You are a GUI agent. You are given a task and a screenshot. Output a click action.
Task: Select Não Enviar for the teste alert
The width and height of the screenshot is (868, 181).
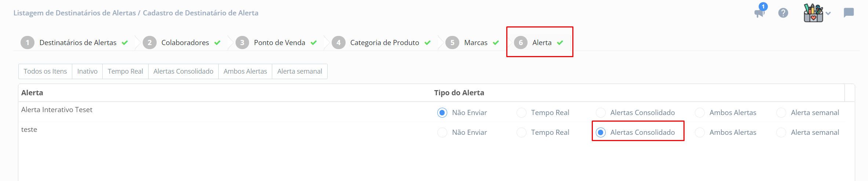point(442,132)
